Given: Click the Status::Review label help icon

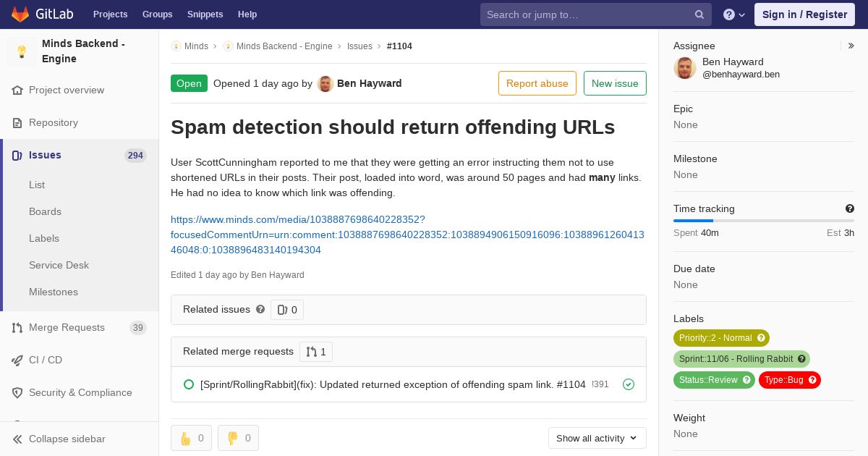Looking at the screenshot, I should (746, 380).
